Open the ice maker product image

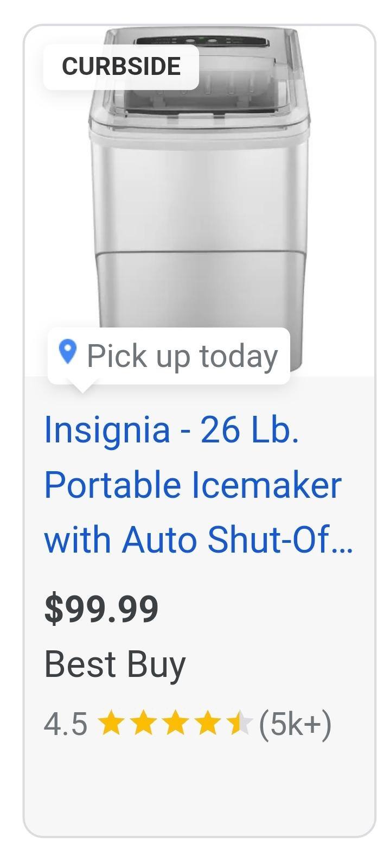click(199, 206)
